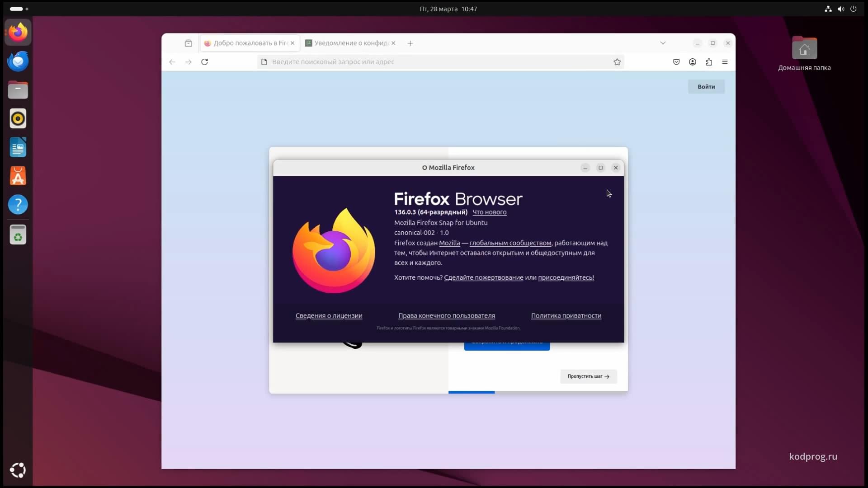Open the 'Что нового' link
868x488 pixels.
(x=489, y=212)
